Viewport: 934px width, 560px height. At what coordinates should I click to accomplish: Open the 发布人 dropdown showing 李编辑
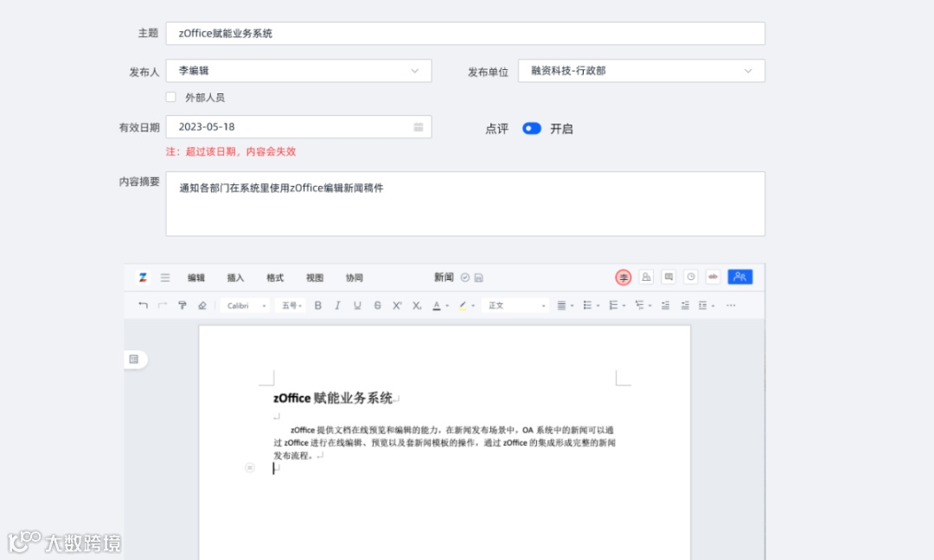pyautogui.click(x=298, y=71)
